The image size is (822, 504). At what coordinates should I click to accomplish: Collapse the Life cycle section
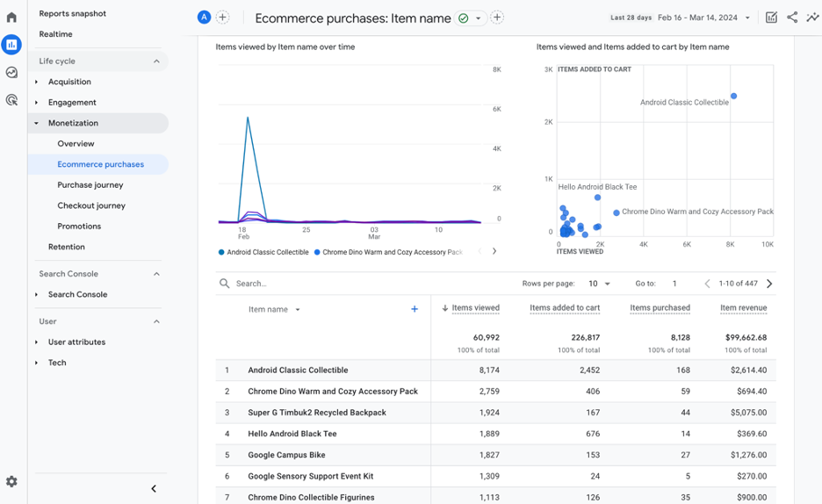[x=156, y=61]
